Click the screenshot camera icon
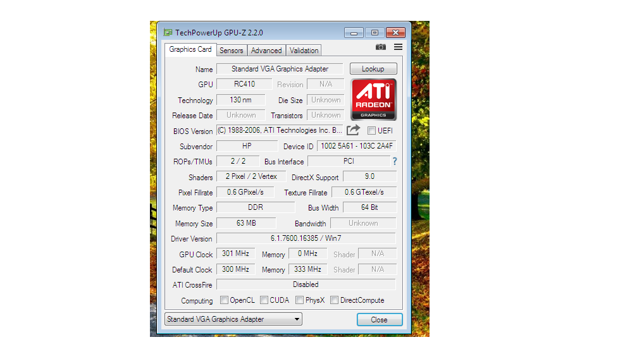This screenshot has width=644, height=354. pyautogui.click(x=380, y=47)
